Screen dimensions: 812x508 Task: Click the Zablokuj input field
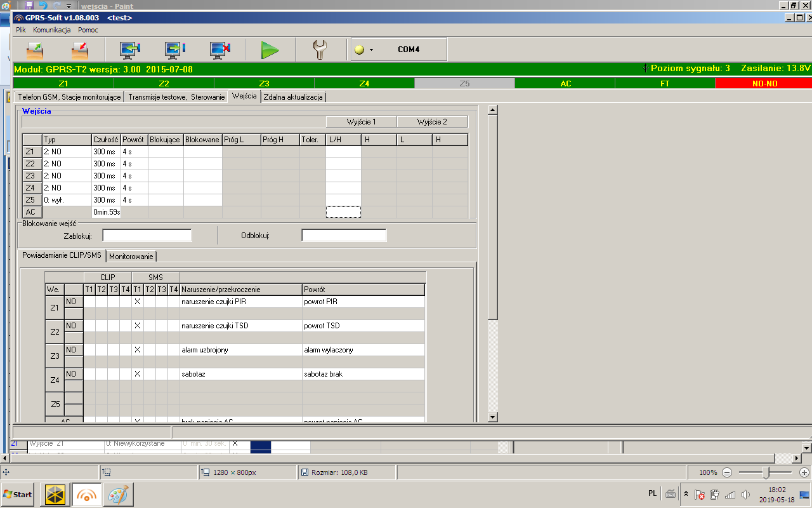(x=147, y=236)
